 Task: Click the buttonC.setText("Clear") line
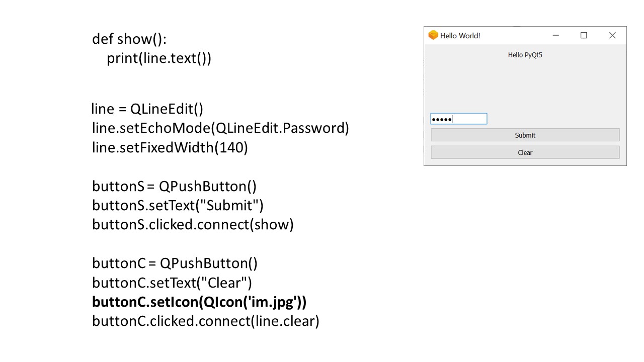[172, 283]
